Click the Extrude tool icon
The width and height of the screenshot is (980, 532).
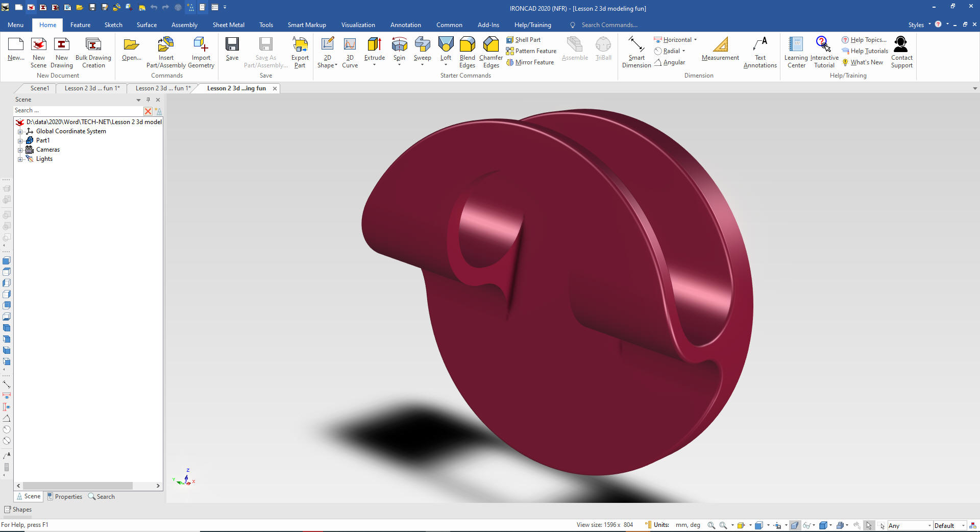(374, 46)
